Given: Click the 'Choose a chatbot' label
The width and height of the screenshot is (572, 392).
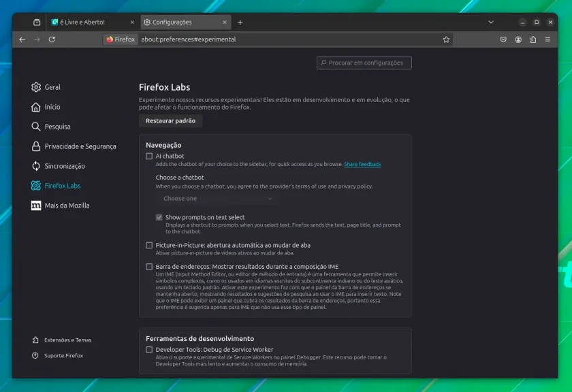Looking at the screenshot, I should 180,178.
